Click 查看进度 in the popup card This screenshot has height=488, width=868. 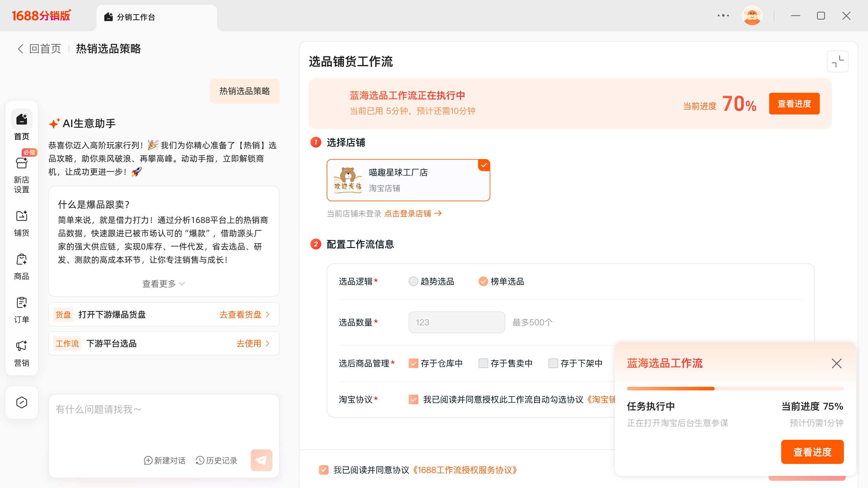pyautogui.click(x=813, y=452)
